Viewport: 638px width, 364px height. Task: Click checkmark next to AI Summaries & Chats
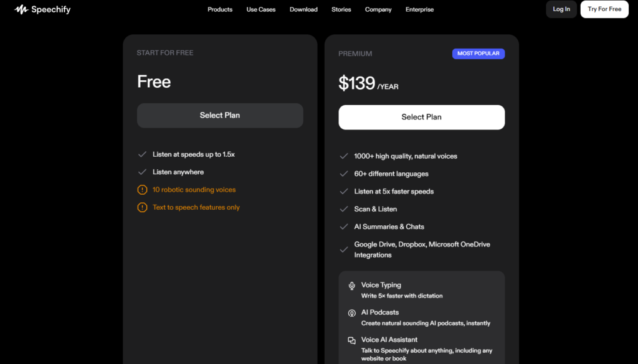pyautogui.click(x=344, y=226)
